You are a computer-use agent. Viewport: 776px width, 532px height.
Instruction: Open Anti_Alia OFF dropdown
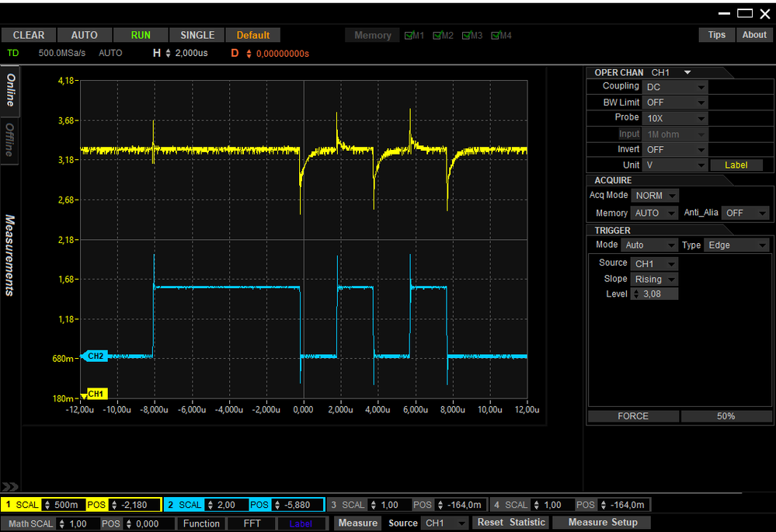(745, 213)
